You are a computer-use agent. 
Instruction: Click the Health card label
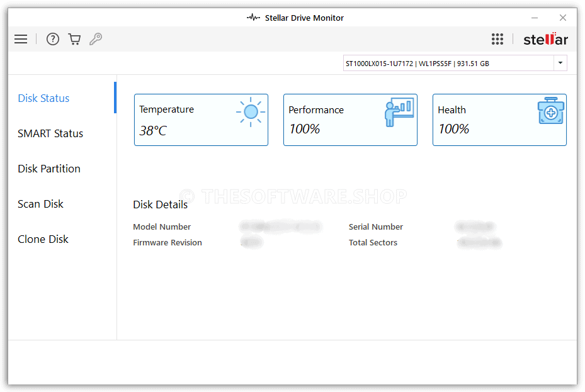(452, 110)
